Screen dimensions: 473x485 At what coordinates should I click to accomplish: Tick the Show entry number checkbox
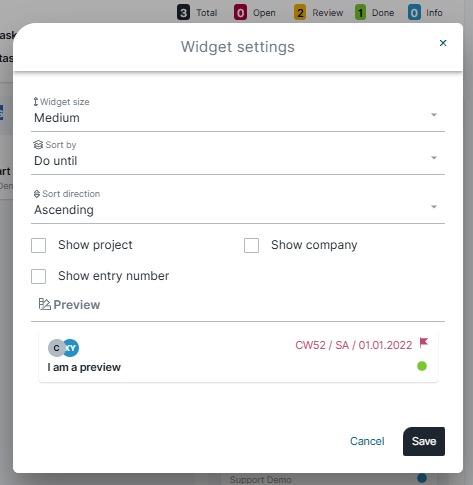38,276
